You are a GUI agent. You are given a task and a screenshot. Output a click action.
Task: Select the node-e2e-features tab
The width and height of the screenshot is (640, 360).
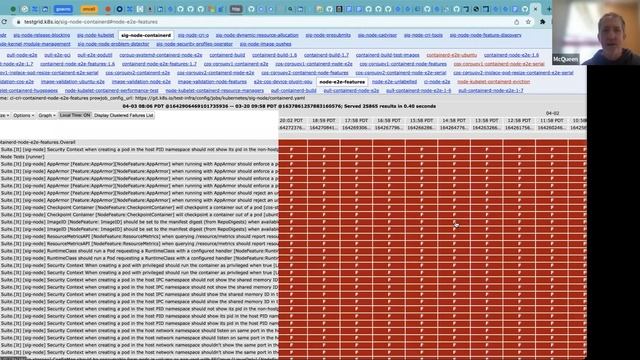pos(342,82)
